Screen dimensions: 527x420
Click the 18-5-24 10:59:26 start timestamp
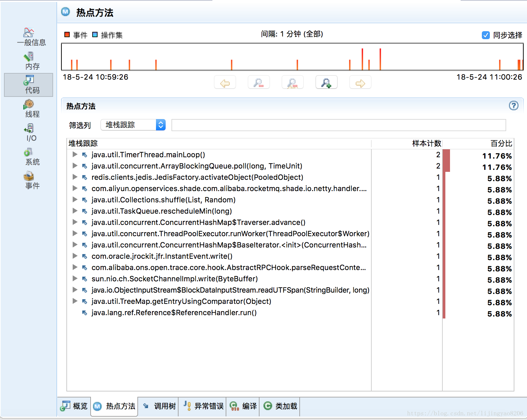coord(96,77)
